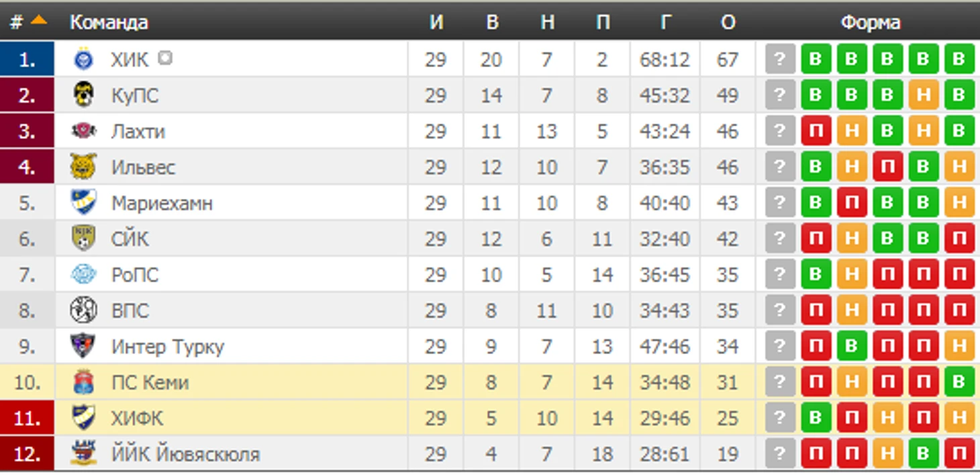Open the ПС Кеми team link
This screenshot has height=475, width=980.
pos(150,382)
